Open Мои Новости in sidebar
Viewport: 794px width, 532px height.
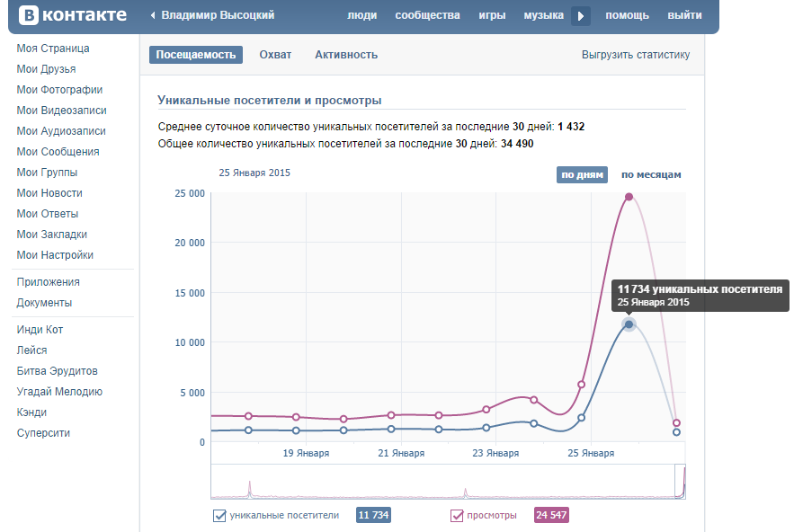[x=49, y=193]
